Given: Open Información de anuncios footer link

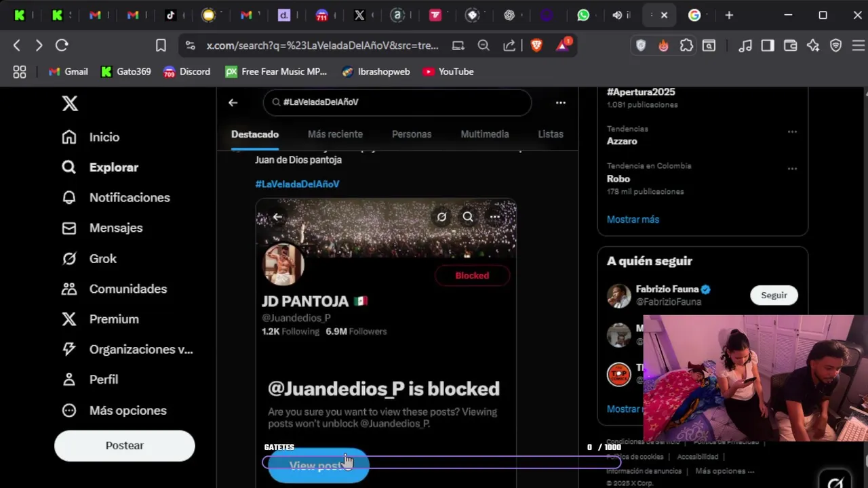Looking at the screenshot, I should pos(644,471).
